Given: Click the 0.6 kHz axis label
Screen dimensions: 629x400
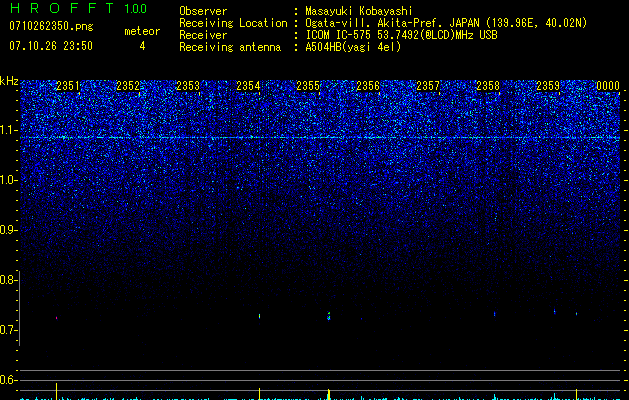Looking at the screenshot, I should [x=7, y=380].
